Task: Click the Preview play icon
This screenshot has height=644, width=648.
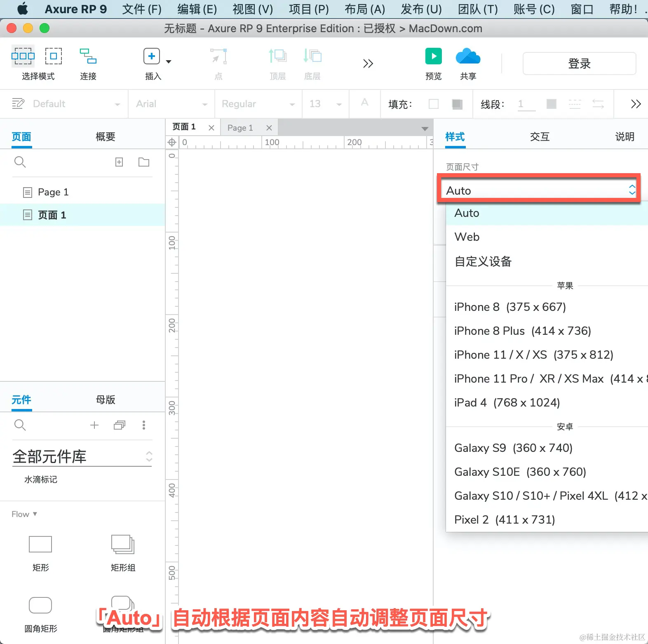Action: 434,56
